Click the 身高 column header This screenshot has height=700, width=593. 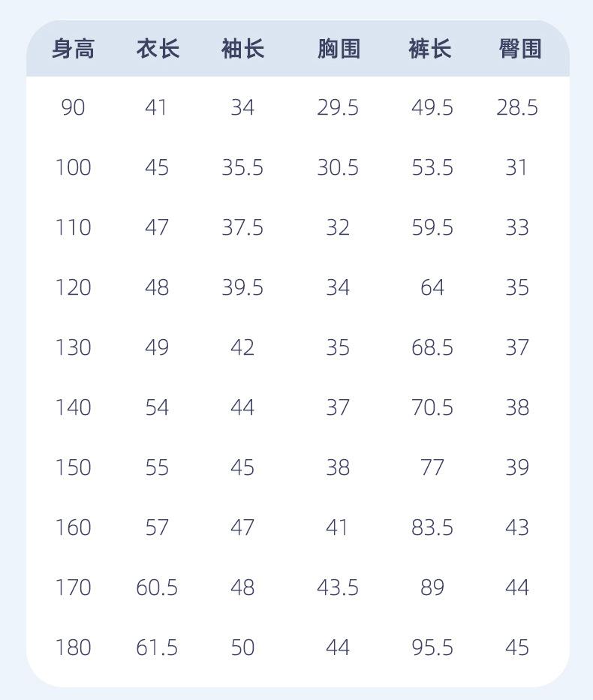74,49
